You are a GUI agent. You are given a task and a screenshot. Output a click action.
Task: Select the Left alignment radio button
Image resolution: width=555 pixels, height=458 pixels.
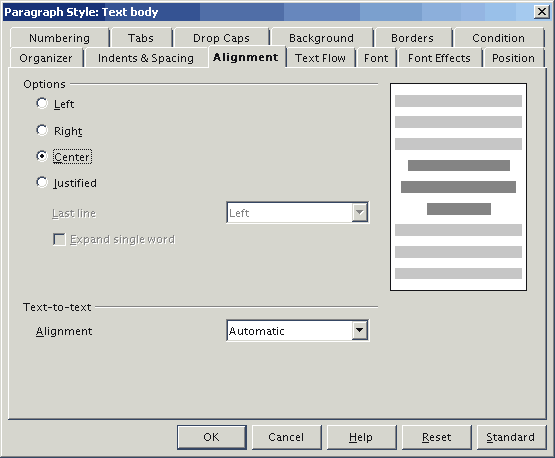[42, 104]
